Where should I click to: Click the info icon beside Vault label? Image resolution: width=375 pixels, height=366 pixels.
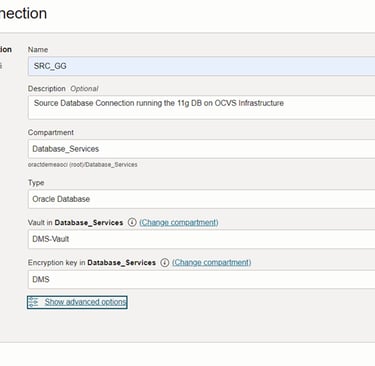(132, 222)
